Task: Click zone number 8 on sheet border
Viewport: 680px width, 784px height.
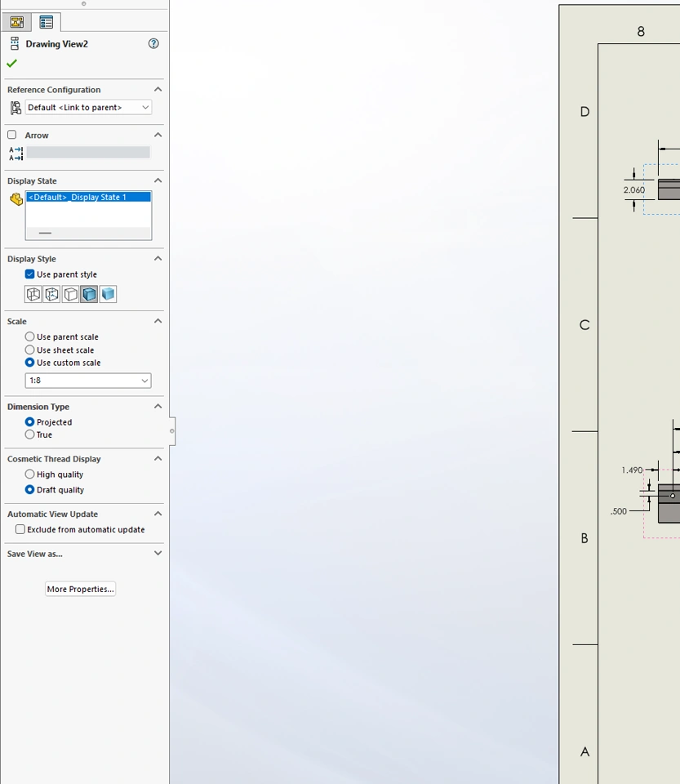Action: tap(641, 32)
